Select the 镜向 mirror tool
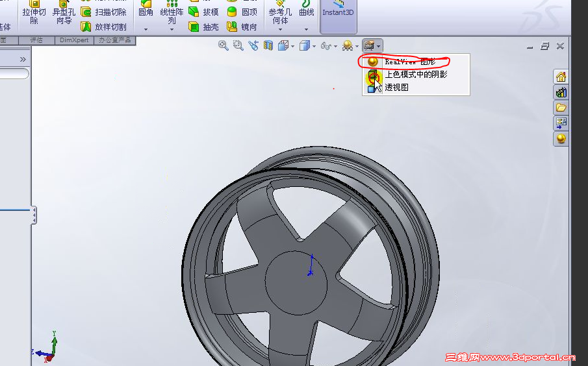 click(242, 27)
